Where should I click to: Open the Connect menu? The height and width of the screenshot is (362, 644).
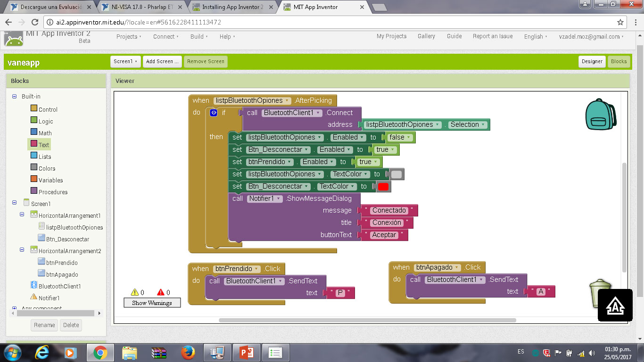(166, 36)
